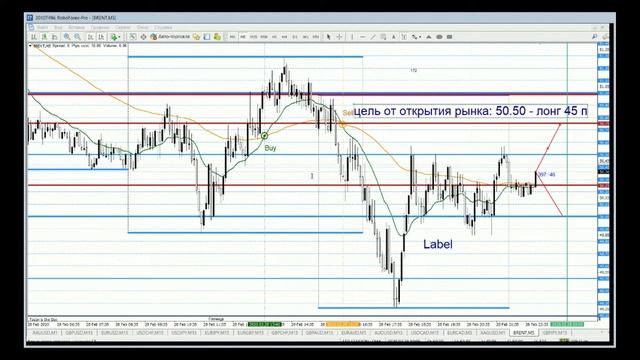Click the green Buy entry circle marker
Image resolution: width=640 pixels, height=360 pixels.
click(264, 136)
